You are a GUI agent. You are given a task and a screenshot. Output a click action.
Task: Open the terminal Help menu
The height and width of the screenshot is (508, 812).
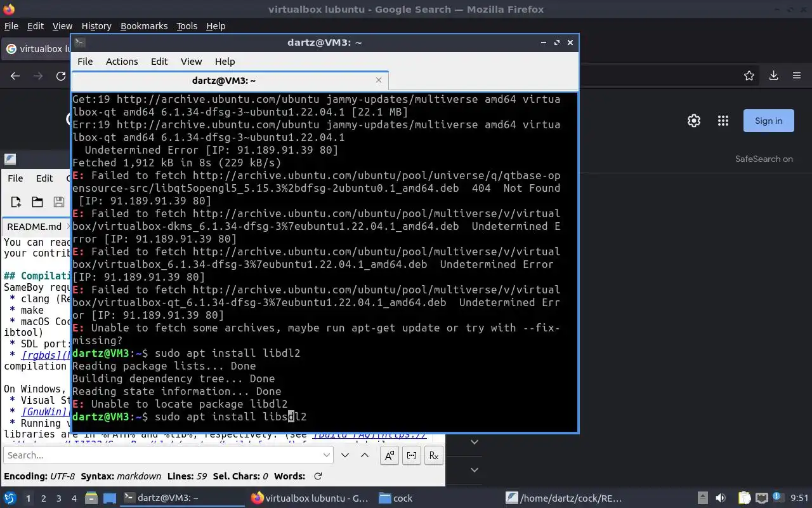[x=225, y=62]
